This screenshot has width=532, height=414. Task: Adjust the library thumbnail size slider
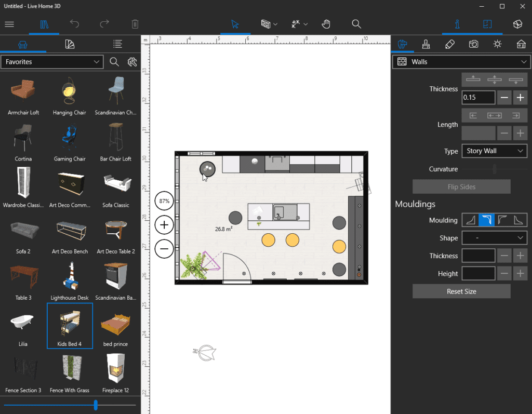(96, 405)
